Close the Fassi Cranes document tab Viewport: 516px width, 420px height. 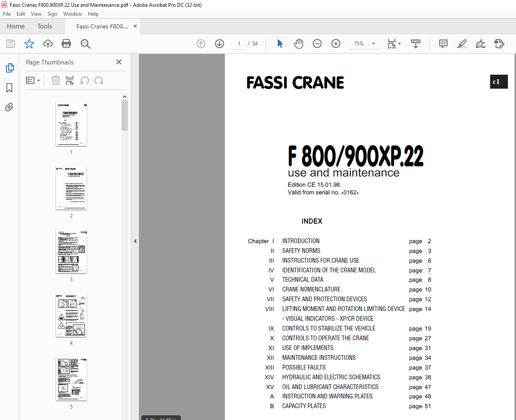click(x=135, y=26)
